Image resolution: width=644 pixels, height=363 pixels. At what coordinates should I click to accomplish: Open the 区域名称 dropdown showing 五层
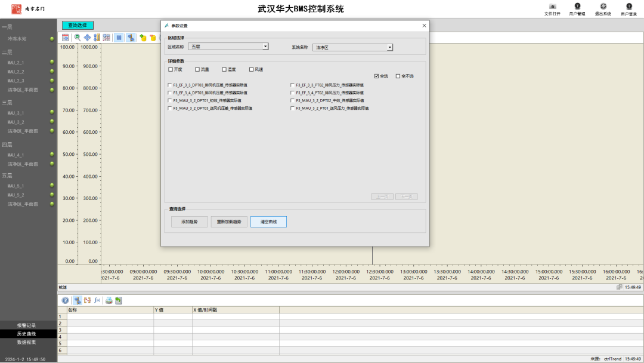(x=228, y=47)
